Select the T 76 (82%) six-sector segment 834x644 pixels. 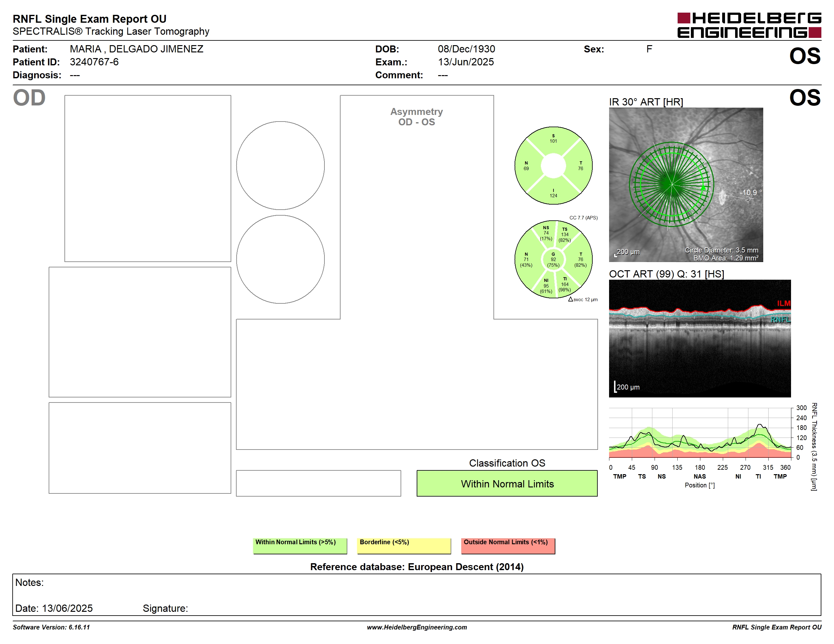[580, 259]
